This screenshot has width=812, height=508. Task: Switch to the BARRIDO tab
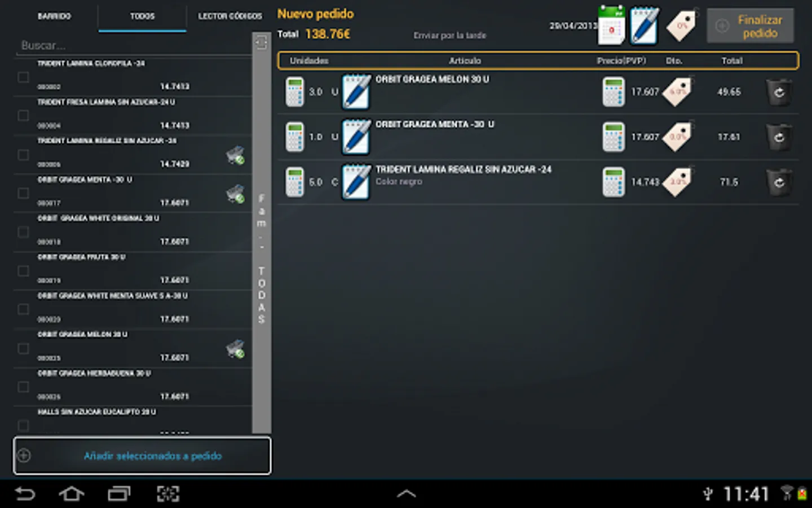[x=54, y=16]
